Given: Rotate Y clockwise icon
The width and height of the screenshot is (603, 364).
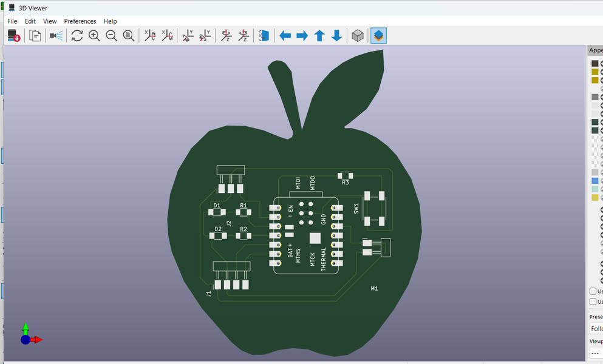Looking at the screenshot, I should [188, 36].
